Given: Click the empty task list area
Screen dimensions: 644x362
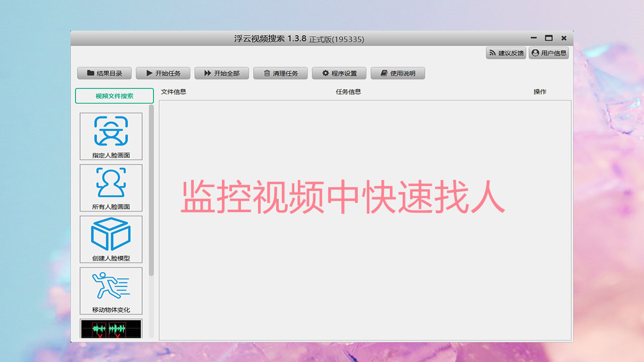Looking at the screenshot, I should [x=362, y=277].
